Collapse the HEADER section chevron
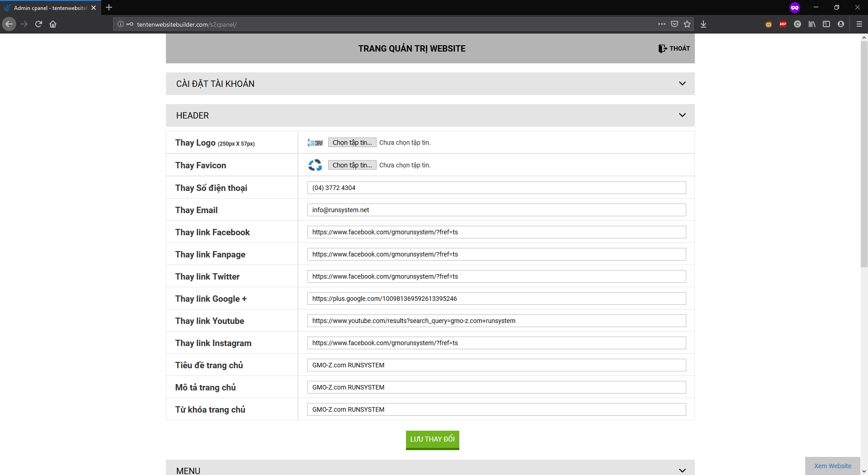 tap(682, 115)
